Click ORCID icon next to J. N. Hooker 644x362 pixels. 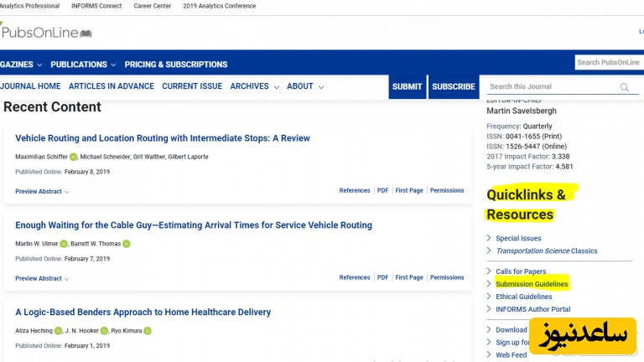point(105,331)
